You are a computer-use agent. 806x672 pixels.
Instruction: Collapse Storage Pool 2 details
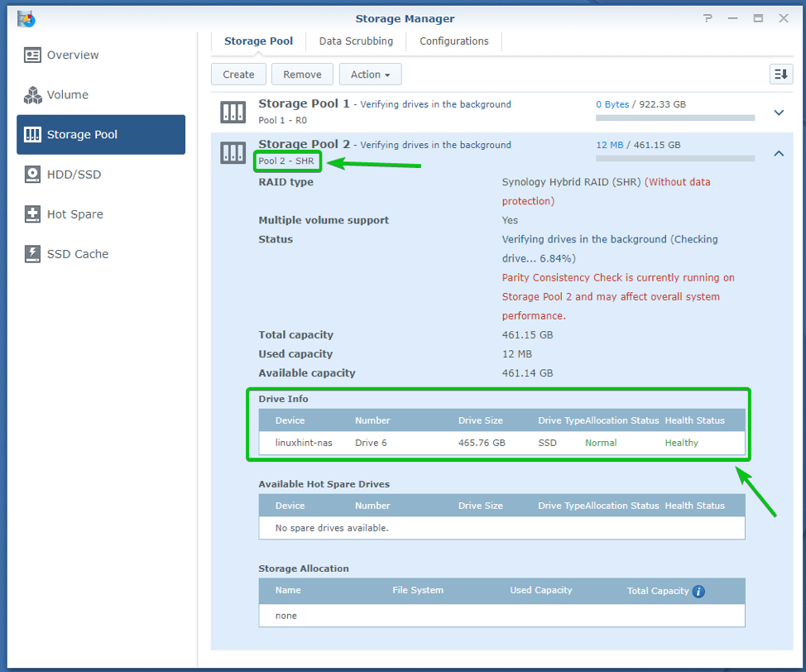click(778, 153)
